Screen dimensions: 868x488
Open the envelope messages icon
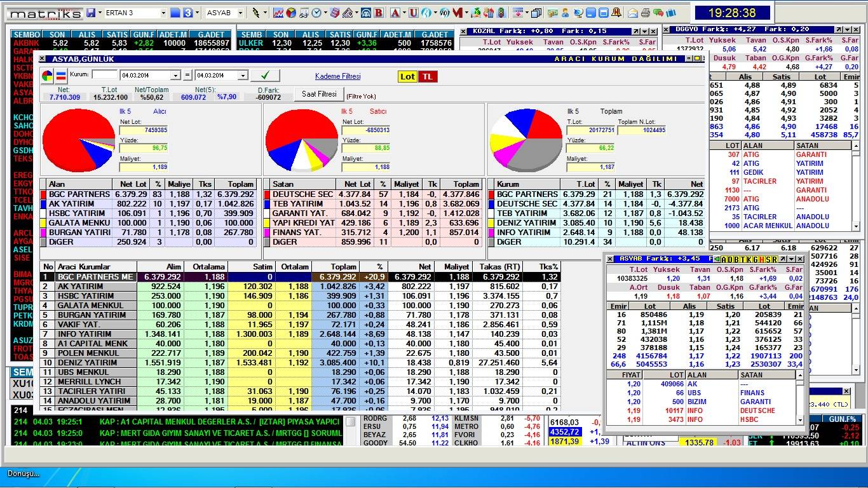(633, 13)
